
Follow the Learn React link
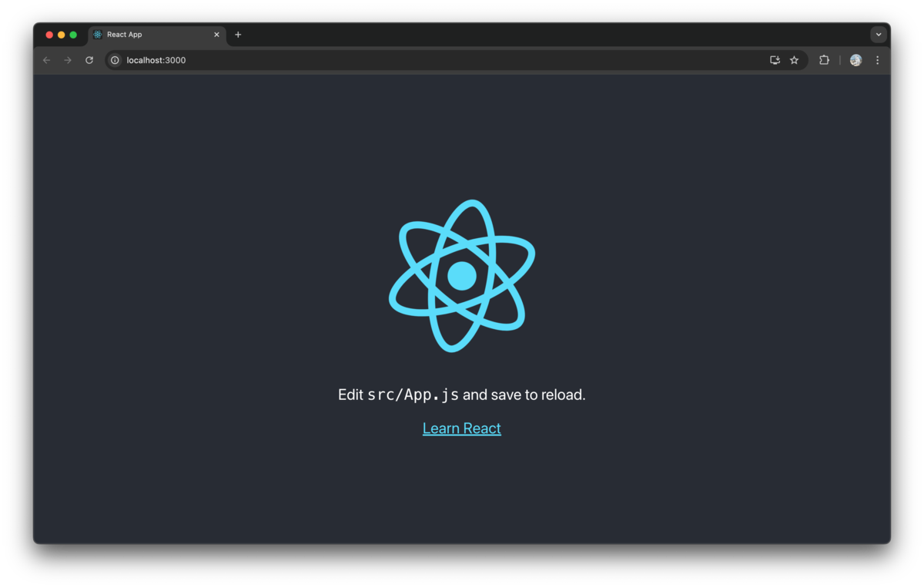[x=461, y=428]
